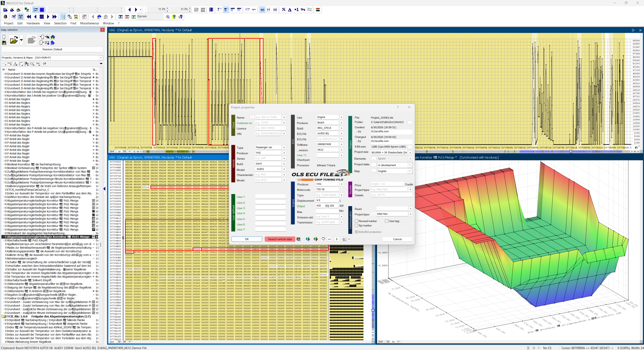Click the browse button next to Folder path
Image resolution: width=644 pixels, height=350 pixels.
point(410,123)
